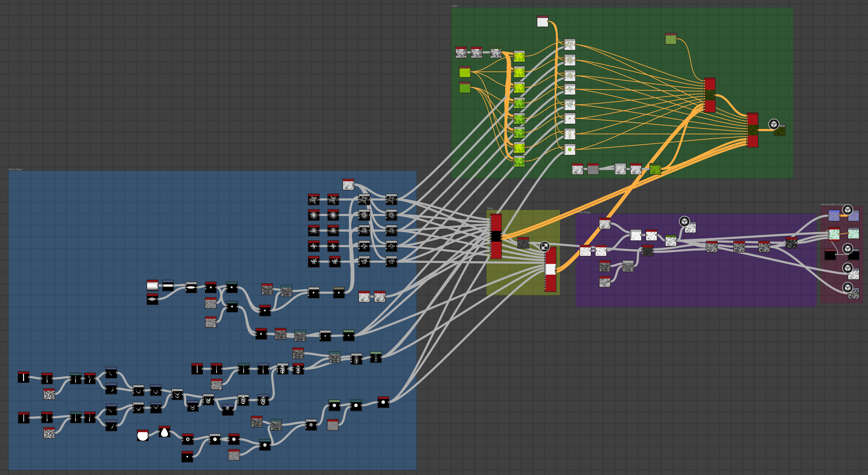Select the dark noise node inside Tiling frame

click(x=523, y=243)
